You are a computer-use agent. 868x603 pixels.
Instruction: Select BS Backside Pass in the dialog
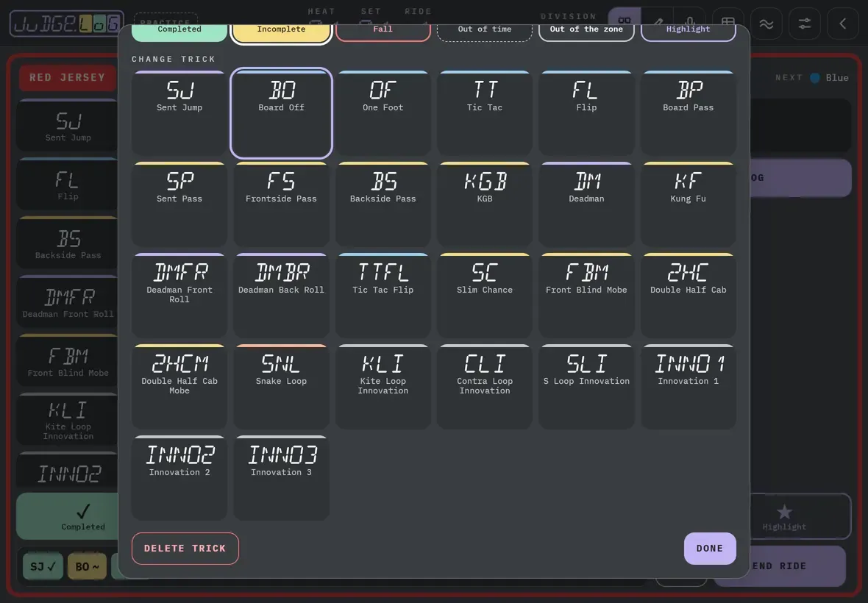pos(383,204)
